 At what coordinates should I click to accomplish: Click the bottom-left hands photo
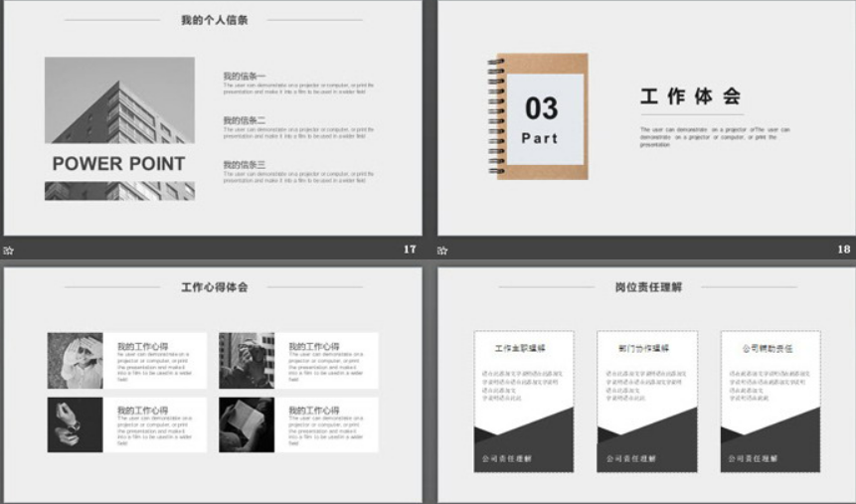(75, 424)
